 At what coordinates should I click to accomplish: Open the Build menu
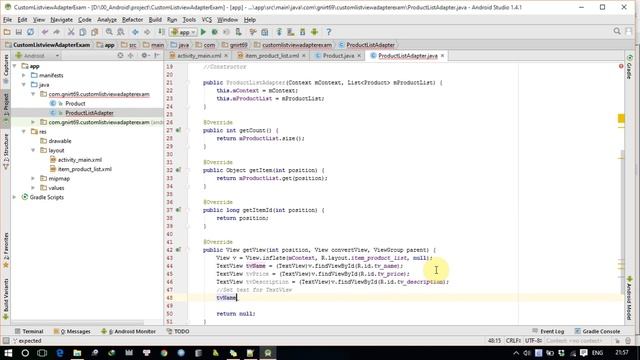pyautogui.click(x=155, y=20)
